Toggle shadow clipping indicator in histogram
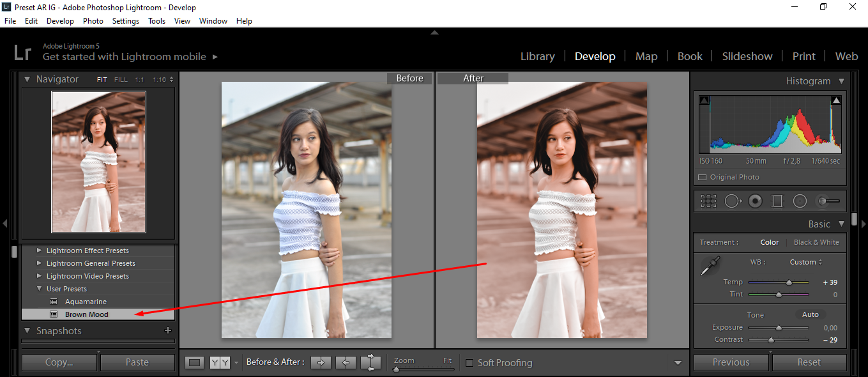Screen dimensions: 868x377 point(704,100)
